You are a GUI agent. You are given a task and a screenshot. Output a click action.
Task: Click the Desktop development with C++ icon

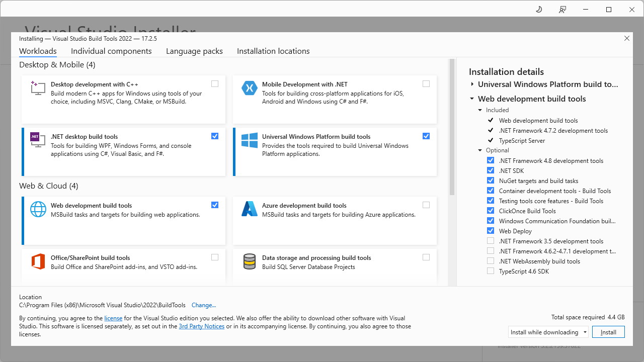tap(38, 88)
